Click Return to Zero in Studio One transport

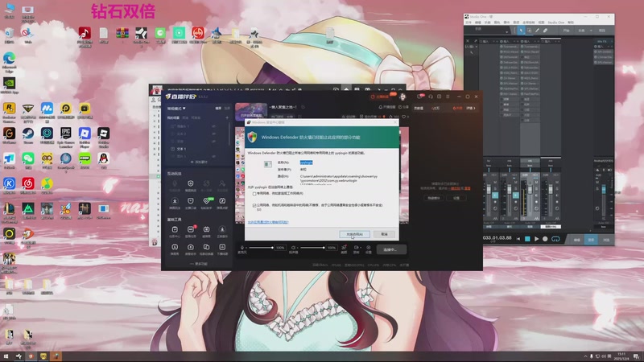518,239
